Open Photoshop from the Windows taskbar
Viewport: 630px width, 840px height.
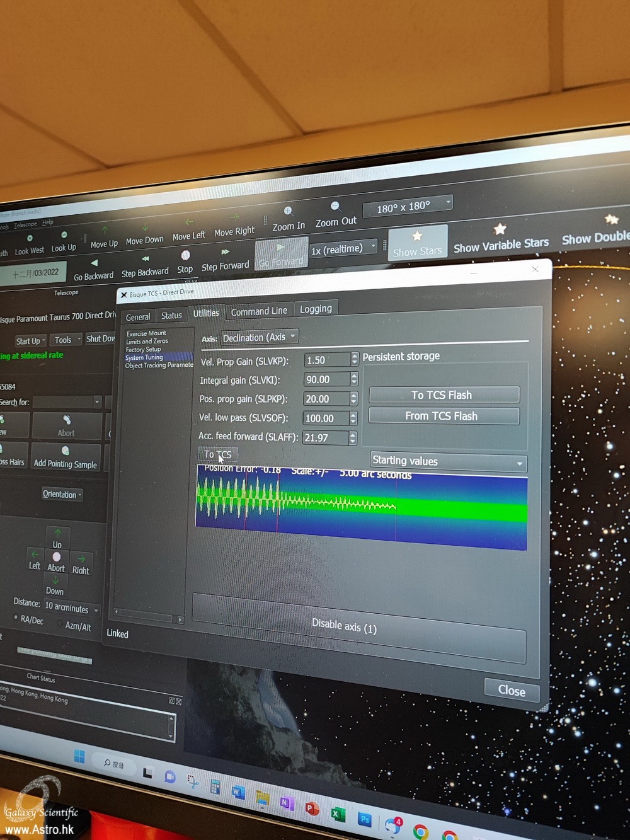tap(364, 819)
